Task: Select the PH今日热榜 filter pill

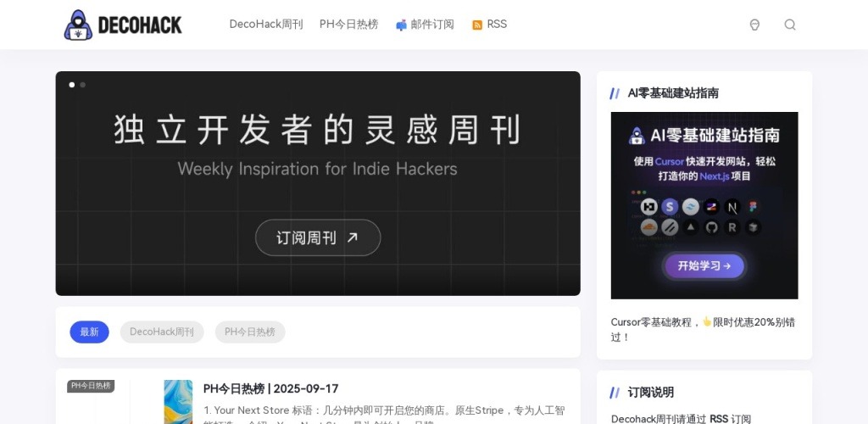Action: pos(250,332)
